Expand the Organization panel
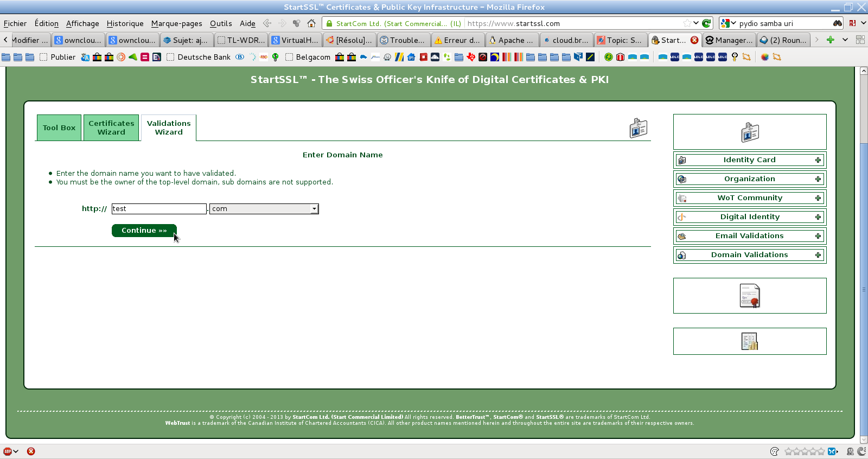Screen dimensions: 868x459 (x=750, y=179)
